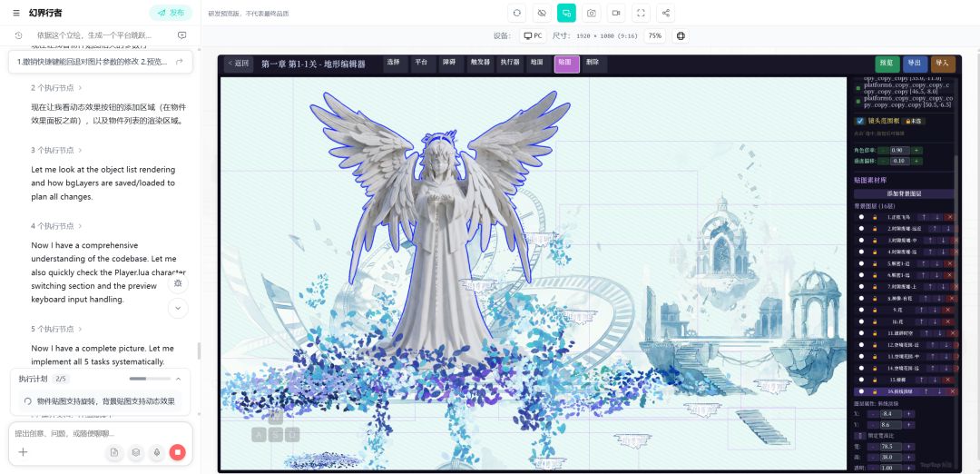This screenshot has height=474, width=980.
Task: Delete layer 16 with red X
Action: pos(951,391)
